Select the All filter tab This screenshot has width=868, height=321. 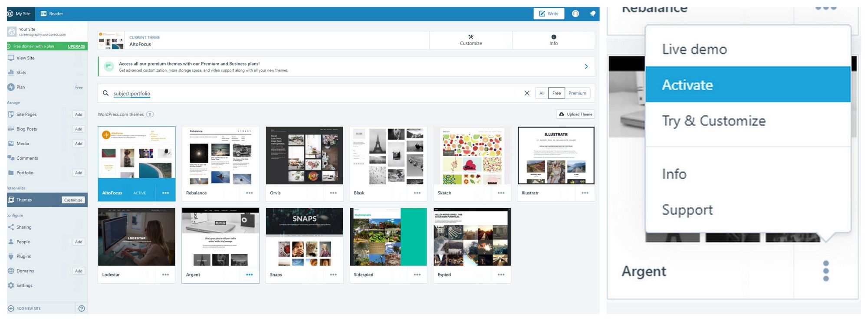542,93
